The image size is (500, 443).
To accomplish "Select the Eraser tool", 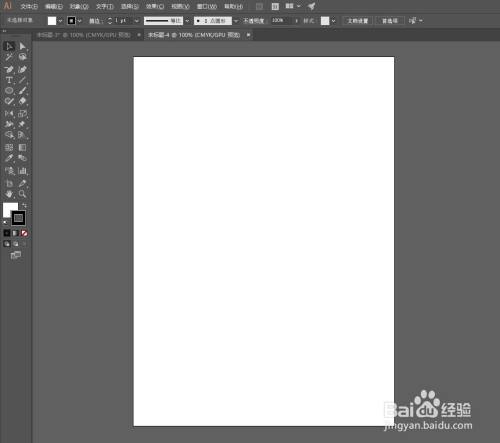I will coord(22,101).
